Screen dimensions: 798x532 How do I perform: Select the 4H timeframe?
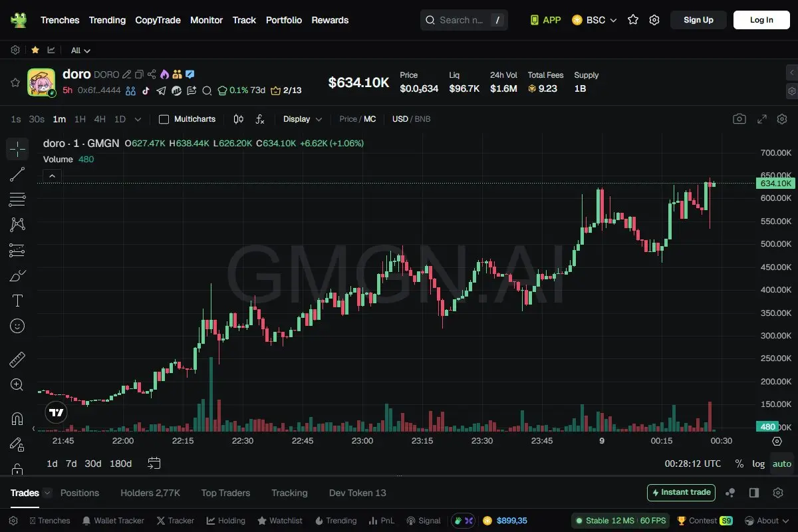pos(100,119)
